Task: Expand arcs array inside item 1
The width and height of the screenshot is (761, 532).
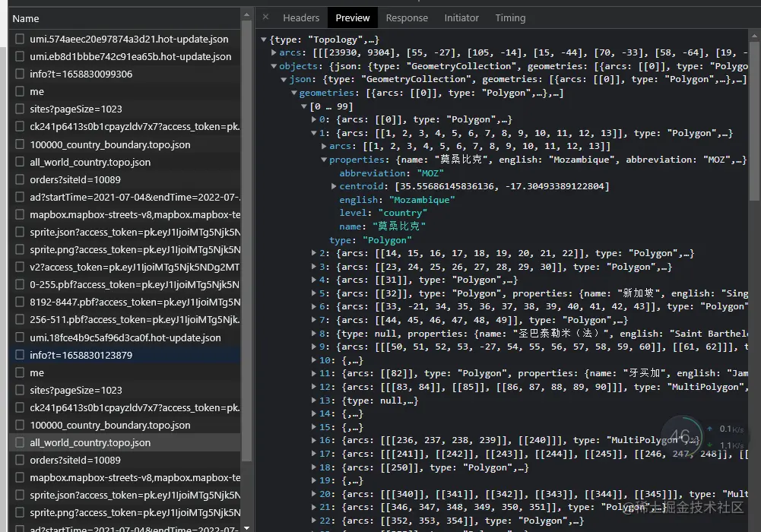Action: [324, 146]
